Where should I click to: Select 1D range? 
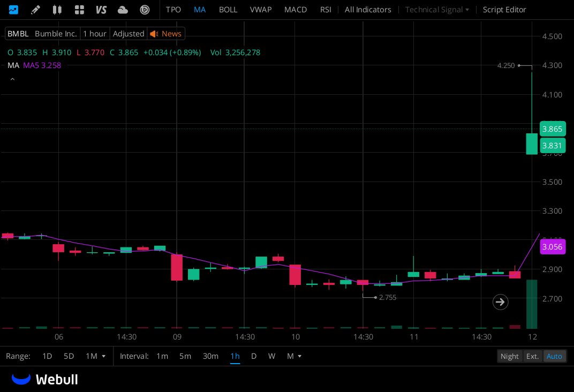(47, 356)
